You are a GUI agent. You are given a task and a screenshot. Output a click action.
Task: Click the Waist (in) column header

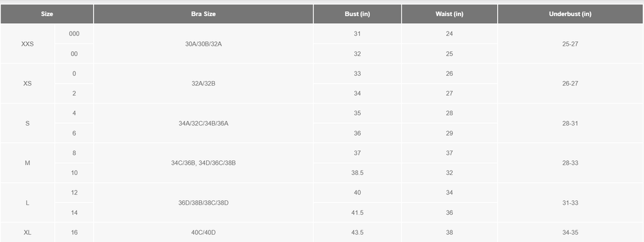[x=450, y=14]
